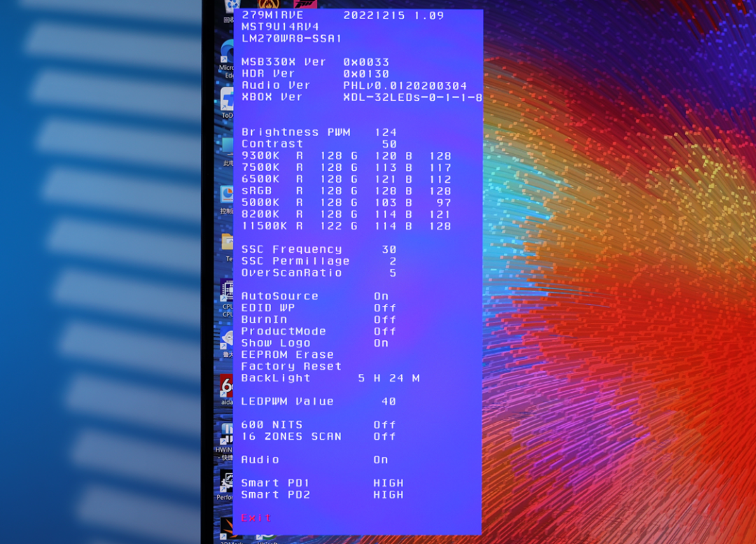
Task: Select the Factory Reset option
Action: point(291,366)
